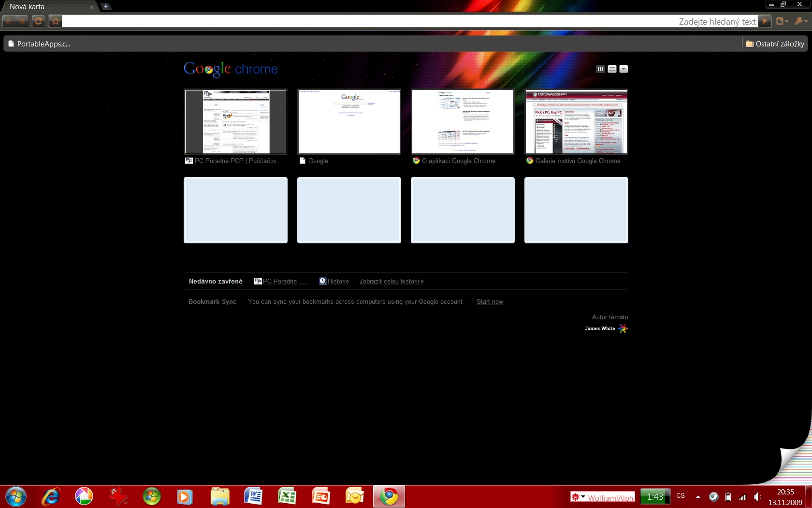Launch Microsoft Excel from taskbar
This screenshot has width=812, height=508.
pyautogui.click(x=287, y=496)
